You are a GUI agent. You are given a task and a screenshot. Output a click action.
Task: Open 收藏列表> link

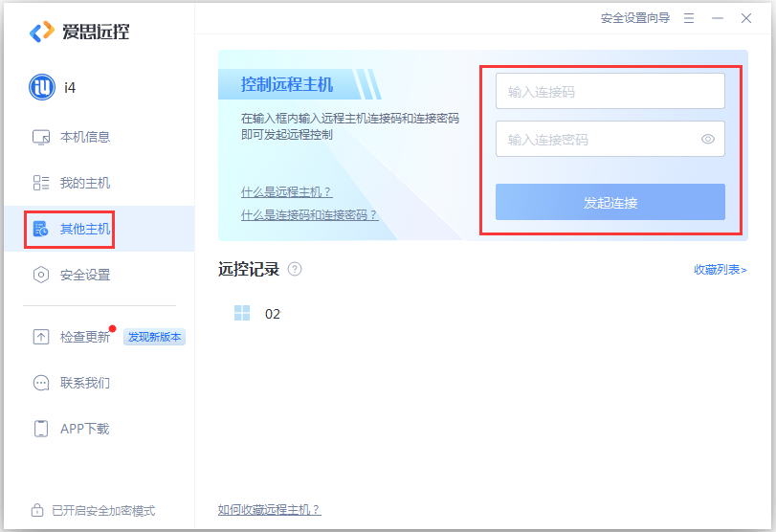coord(721,270)
